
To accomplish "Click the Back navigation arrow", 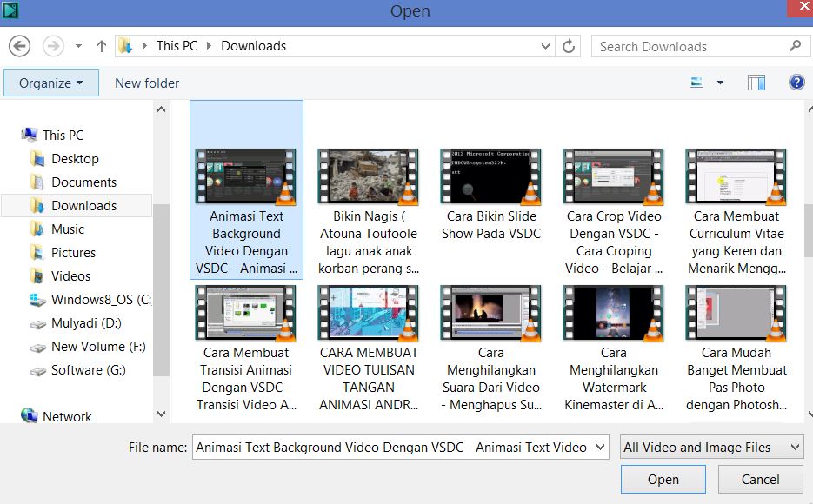I will tap(19, 46).
